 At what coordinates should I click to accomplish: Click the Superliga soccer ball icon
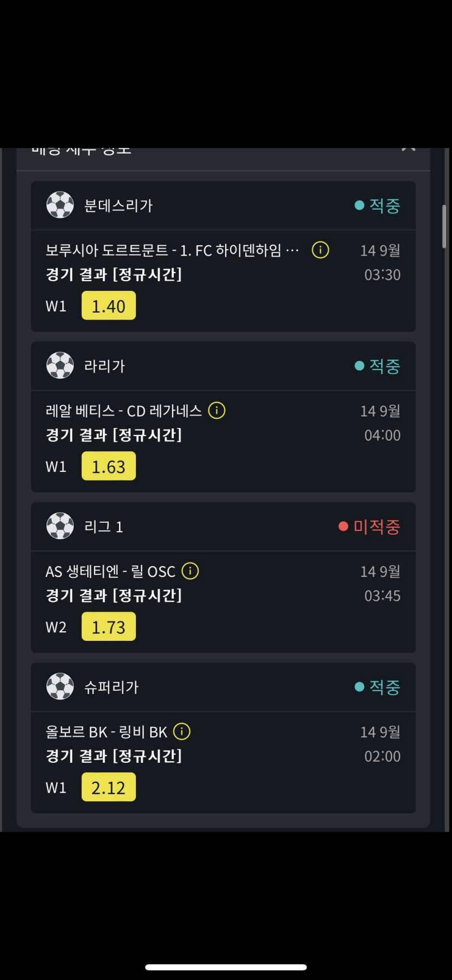pyautogui.click(x=60, y=686)
